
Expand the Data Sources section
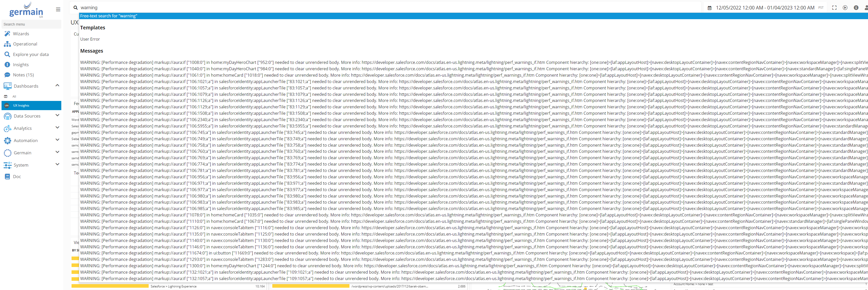[x=57, y=116]
